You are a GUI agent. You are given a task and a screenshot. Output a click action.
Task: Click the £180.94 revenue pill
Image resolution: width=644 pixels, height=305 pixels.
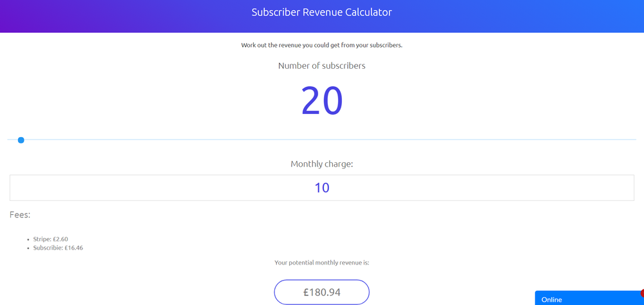pos(321,292)
